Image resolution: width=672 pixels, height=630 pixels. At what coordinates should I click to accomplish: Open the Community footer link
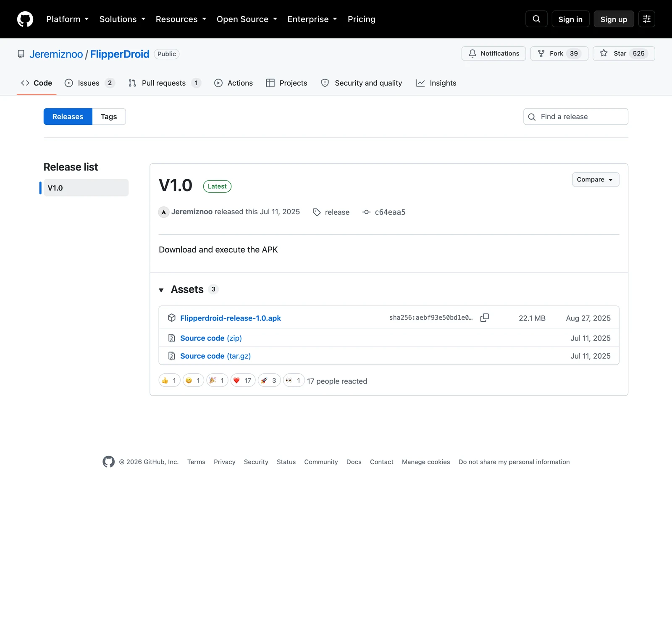(x=321, y=462)
